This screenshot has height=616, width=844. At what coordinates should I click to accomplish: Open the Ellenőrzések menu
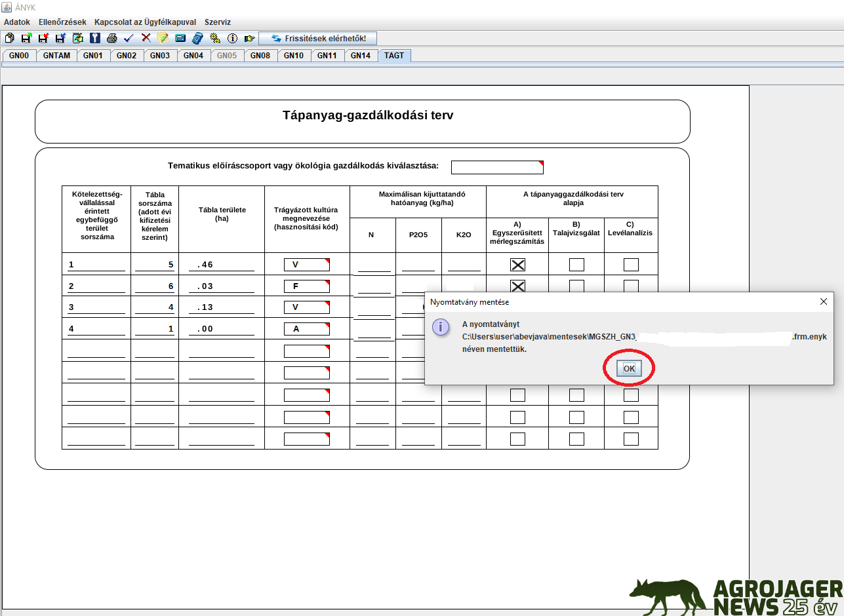(62, 22)
